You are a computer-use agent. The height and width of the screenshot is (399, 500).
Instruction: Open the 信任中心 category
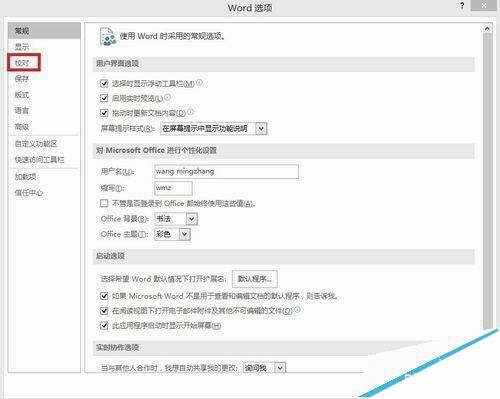[x=29, y=193]
